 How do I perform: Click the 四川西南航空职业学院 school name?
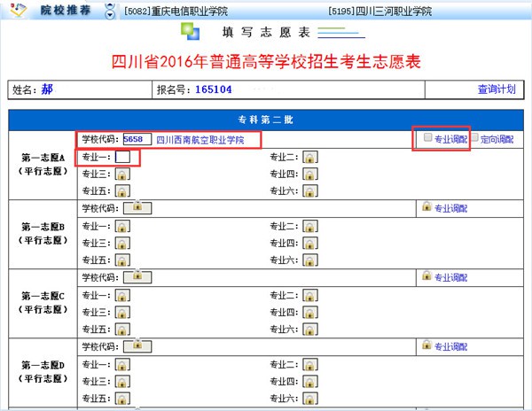coord(200,140)
